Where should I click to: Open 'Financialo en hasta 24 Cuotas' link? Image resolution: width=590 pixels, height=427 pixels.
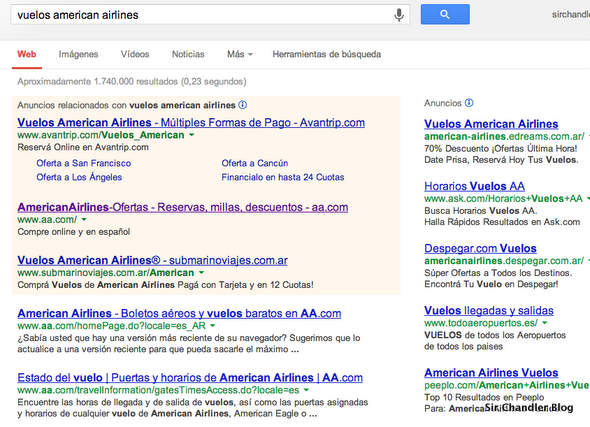(283, 177)
